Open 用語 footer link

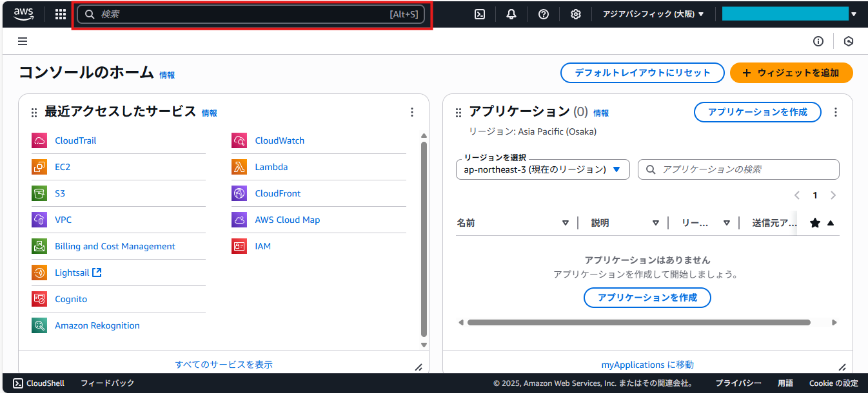785,383
